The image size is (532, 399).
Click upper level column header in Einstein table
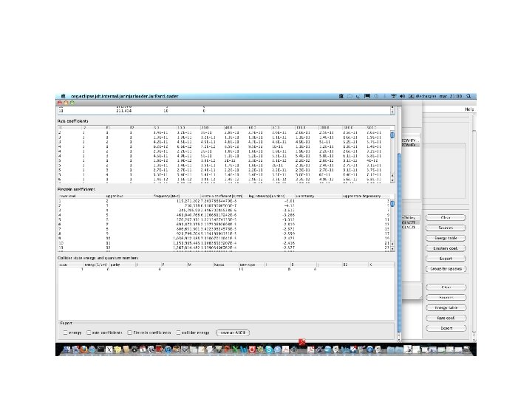coord(129,196)
